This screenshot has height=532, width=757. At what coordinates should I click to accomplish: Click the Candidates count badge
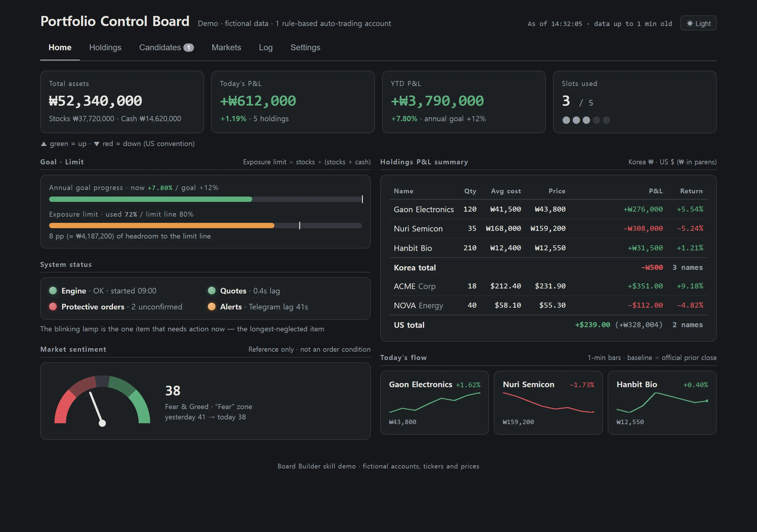(x=188, y=48)
